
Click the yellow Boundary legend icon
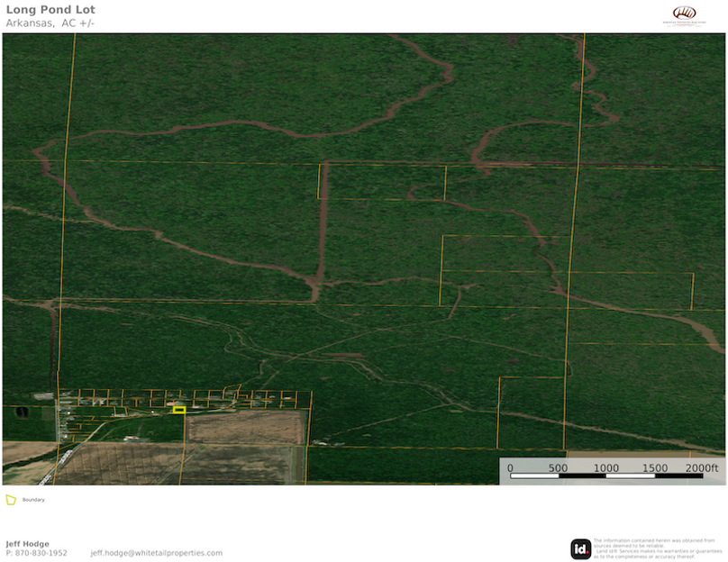(x=11, y=499)
